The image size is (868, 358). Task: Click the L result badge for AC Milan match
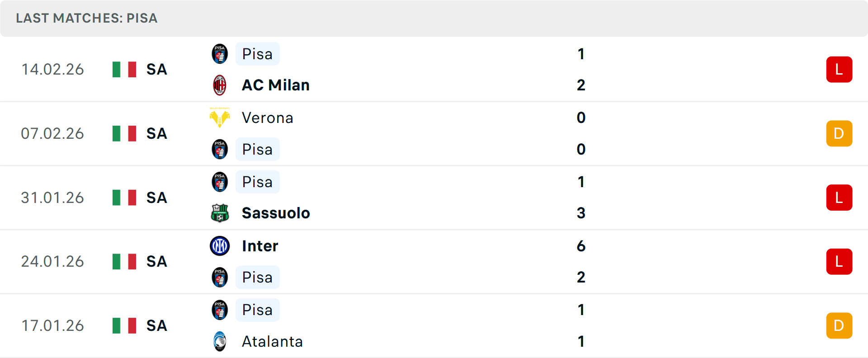point(839,70)
